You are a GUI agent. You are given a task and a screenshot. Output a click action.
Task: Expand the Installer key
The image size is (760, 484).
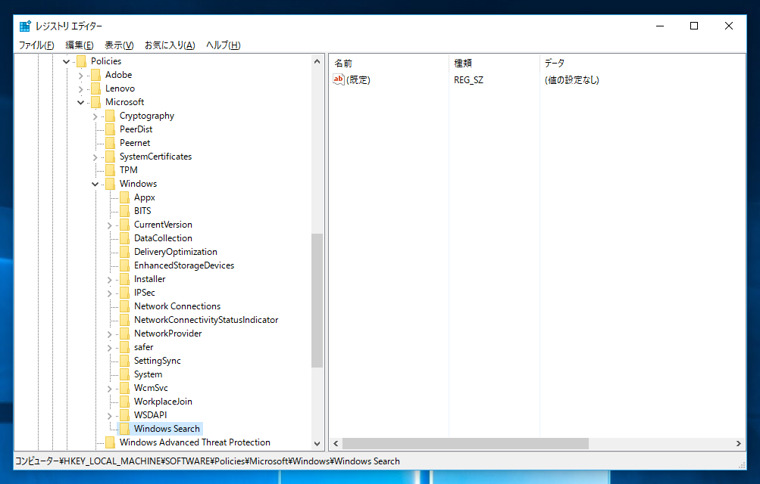(x=110, y=280)
